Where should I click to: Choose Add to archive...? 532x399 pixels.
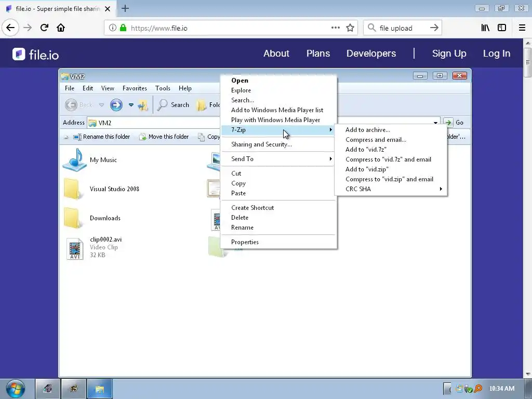[391, 129]
